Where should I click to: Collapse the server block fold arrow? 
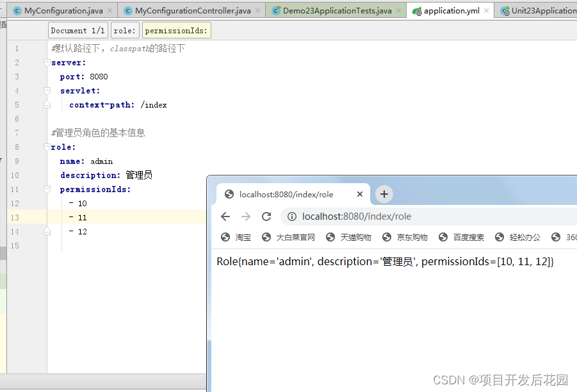pyautogui.click(x=46, y=62)
